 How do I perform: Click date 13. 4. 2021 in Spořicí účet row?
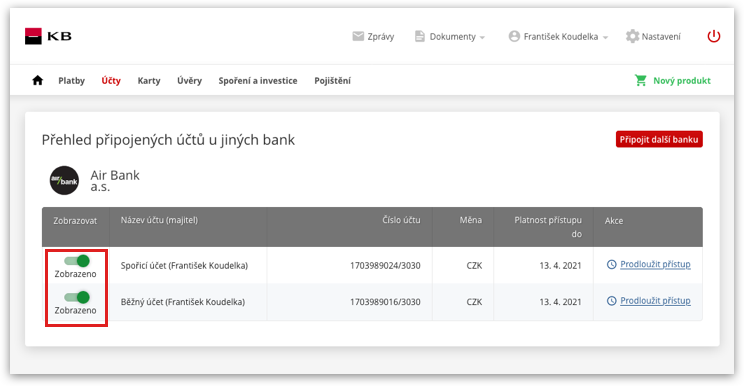pos(560,266)
